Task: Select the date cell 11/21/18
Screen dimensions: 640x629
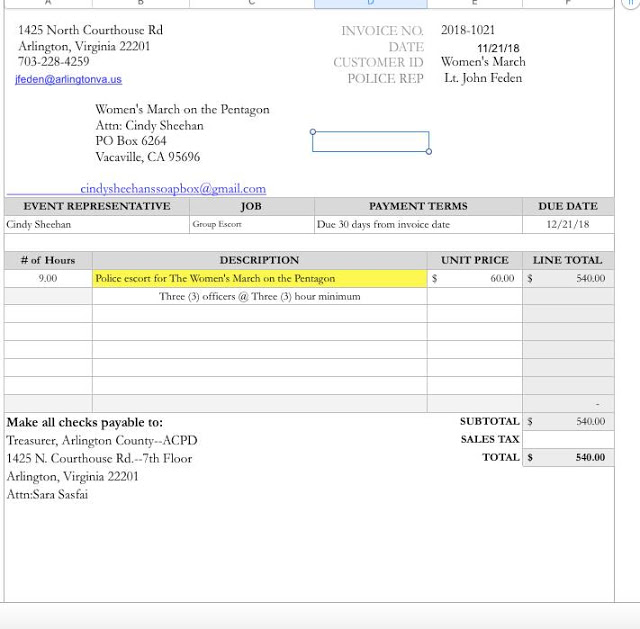Action: pyautogui.click(x=498, y=48)
